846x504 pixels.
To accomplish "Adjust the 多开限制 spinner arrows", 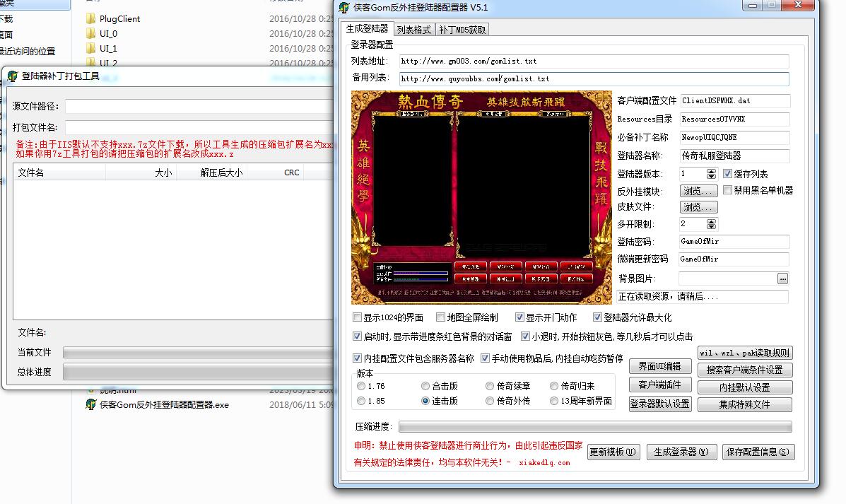I will [711, 224].
